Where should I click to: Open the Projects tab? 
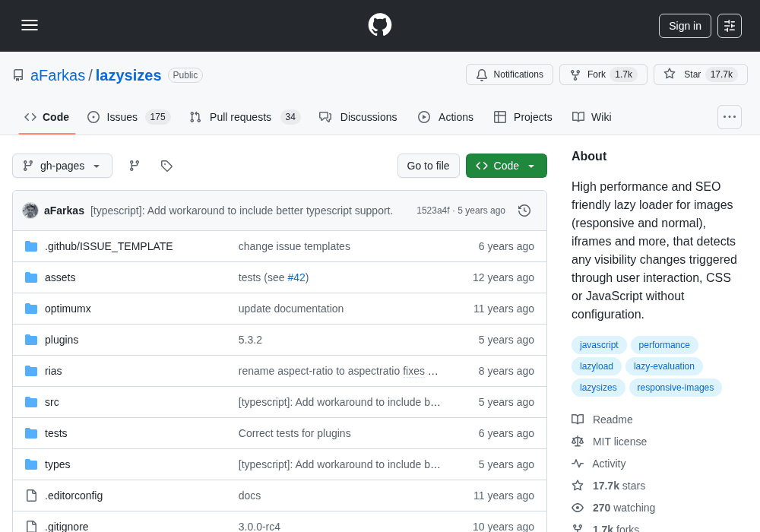point(523,117)
